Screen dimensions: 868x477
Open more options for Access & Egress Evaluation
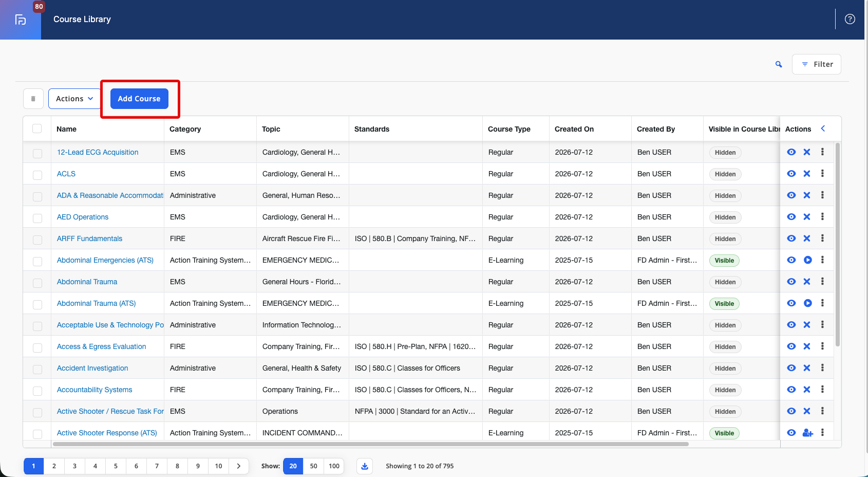pyautogui.click(x=822, y=346)
